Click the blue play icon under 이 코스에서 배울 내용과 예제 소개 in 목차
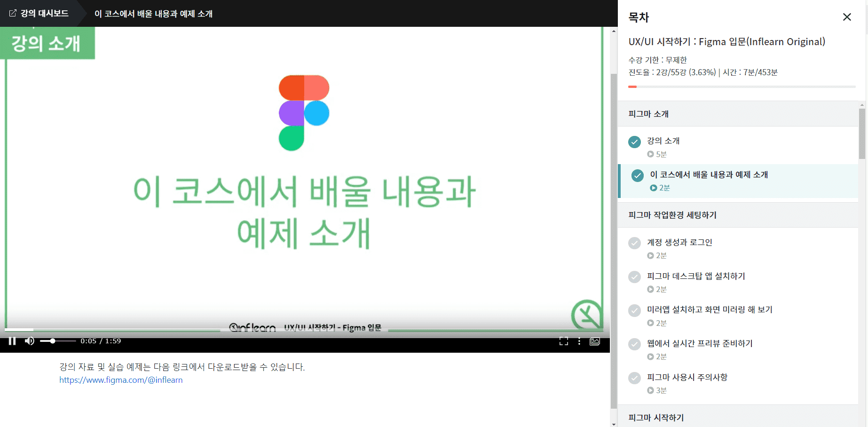 (x=654, y=188)
